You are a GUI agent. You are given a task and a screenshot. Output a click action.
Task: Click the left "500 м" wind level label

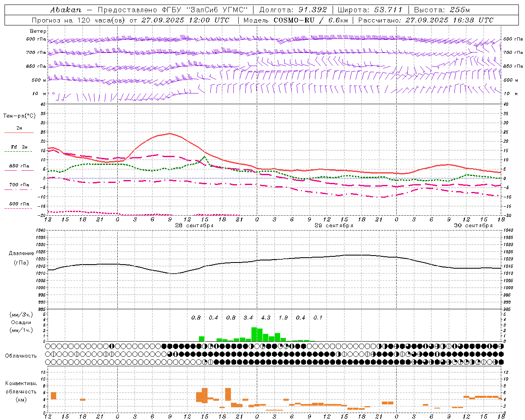click(x=39, y=80)
